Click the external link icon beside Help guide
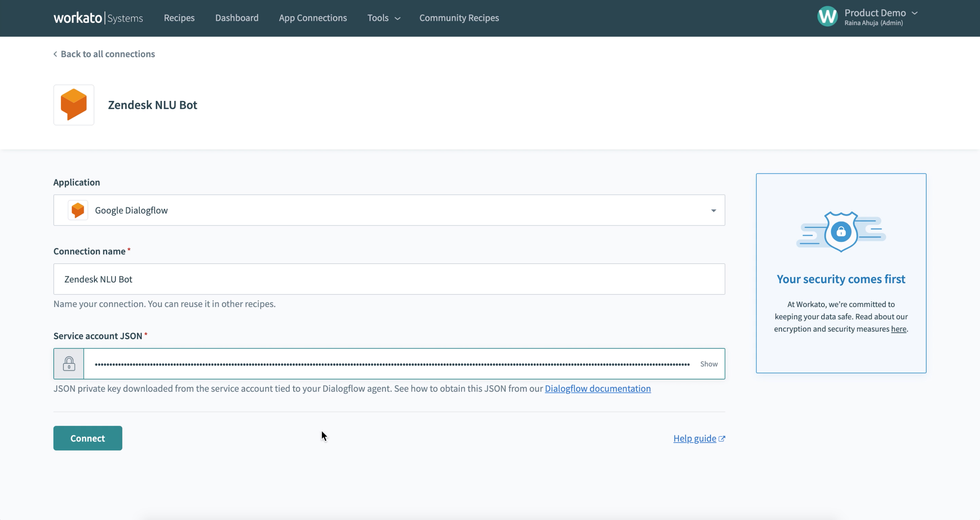This screenshot has width=980, height=520. [x=722, y=439]
